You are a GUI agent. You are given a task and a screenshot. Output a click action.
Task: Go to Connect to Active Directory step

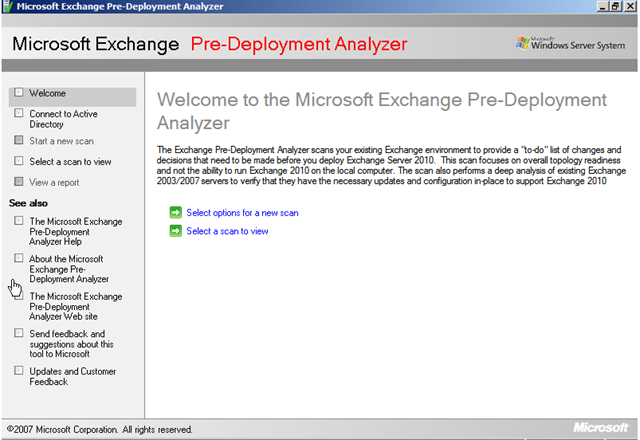[63, 119]
